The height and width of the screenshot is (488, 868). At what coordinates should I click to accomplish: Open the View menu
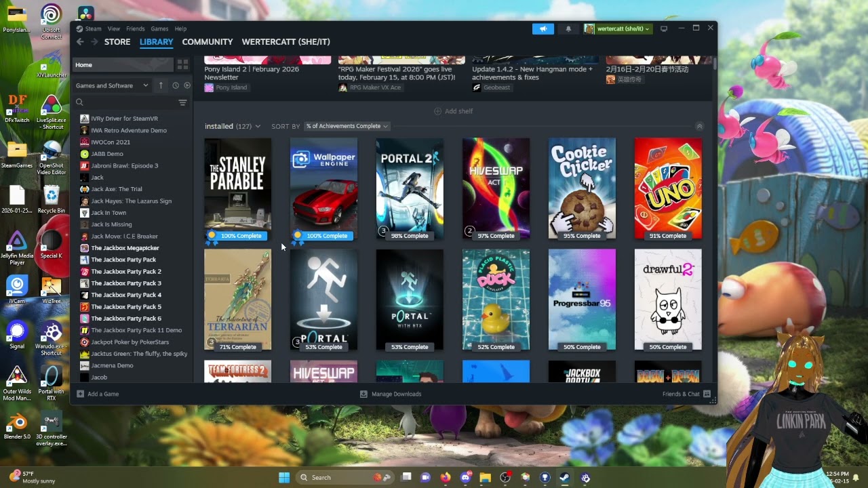pos(113,28)
